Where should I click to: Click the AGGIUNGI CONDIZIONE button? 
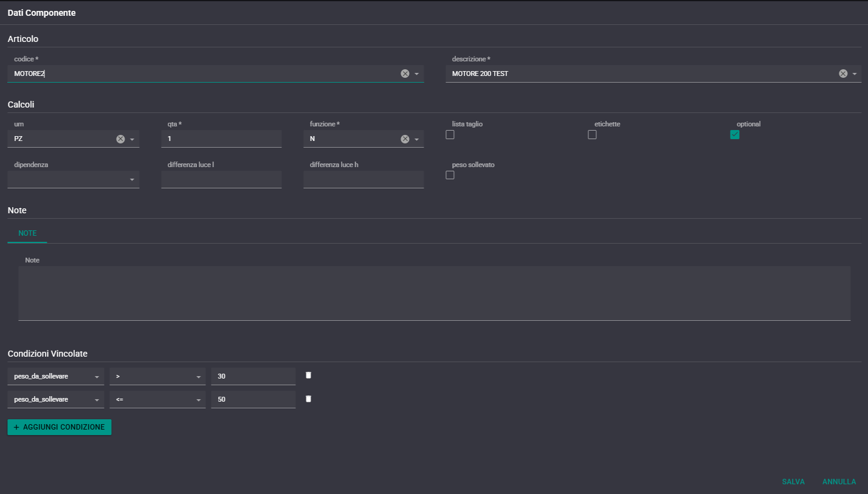coord(59,427)
